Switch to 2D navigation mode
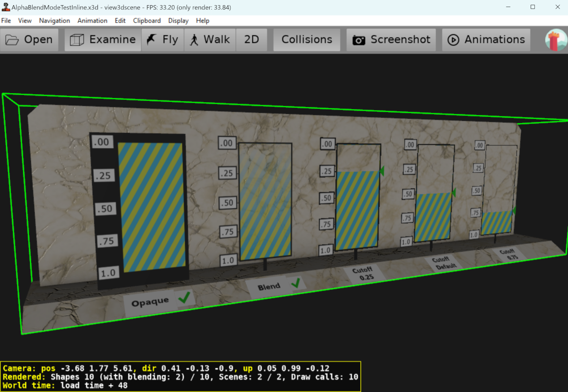Viewport: 568px width, 392px height. click(x=251, y=40)
